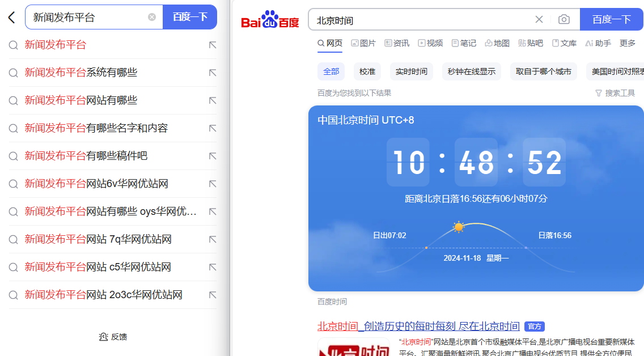This screenshot has height=356, width=644.
Task: Fill arrow icon for 网站 c5华网优站网 suggestion
Action: pos(213,268)
